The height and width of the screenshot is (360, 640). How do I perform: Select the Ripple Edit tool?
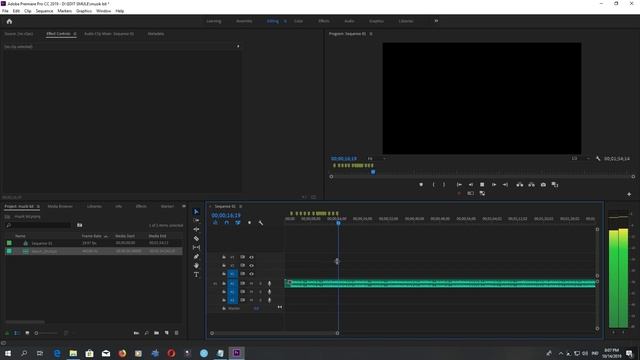coord(196,229)
